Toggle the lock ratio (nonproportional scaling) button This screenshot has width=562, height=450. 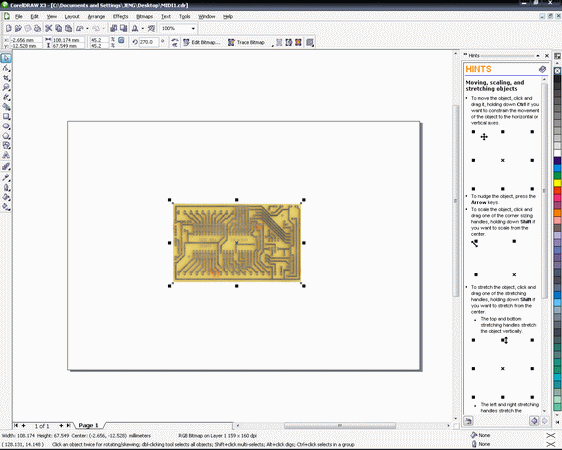click(x=121, y=40)
